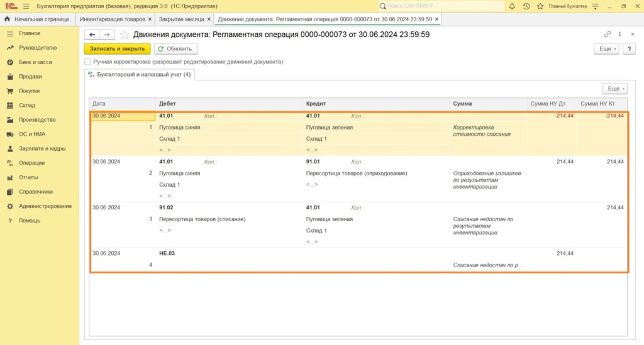Viewport: 644px width, 345px height.
Task: Close the Движения документа tab
Action: (437, 19)
